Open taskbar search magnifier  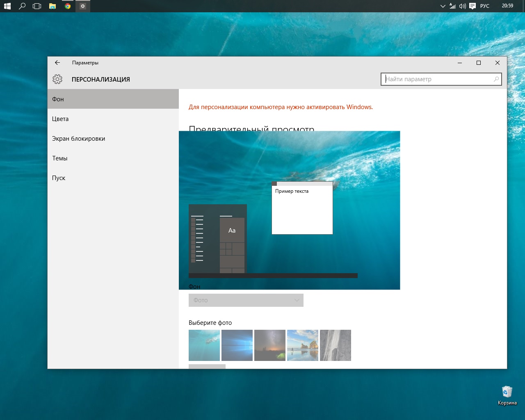click(22, 6)
